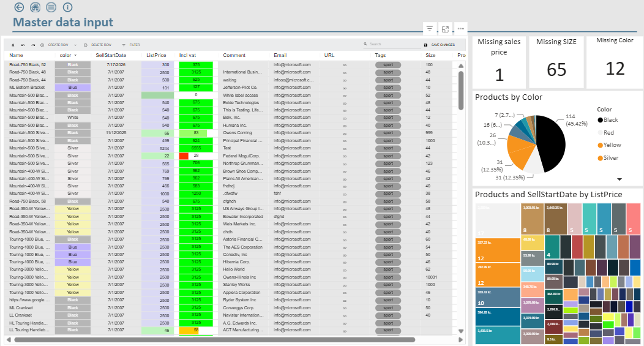
Task: Select Silver in the color legend
Action: click(608, 158)
